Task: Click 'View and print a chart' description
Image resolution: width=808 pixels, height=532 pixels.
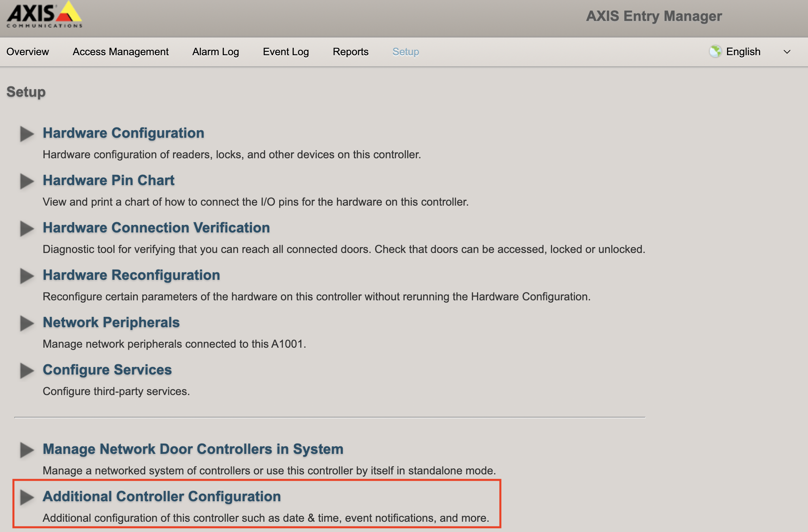Action: pyautogui.click(x=256, y=202)
